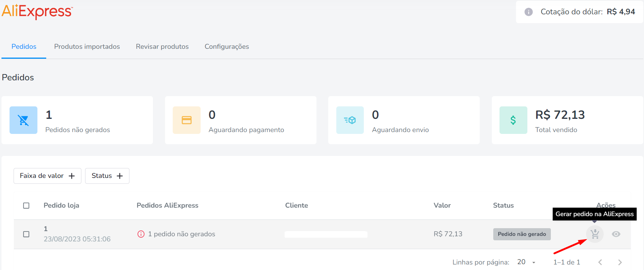Click the R$ 4,94 dollar quotation value
Screen dimensions: 644x270
tap(621, 12)
